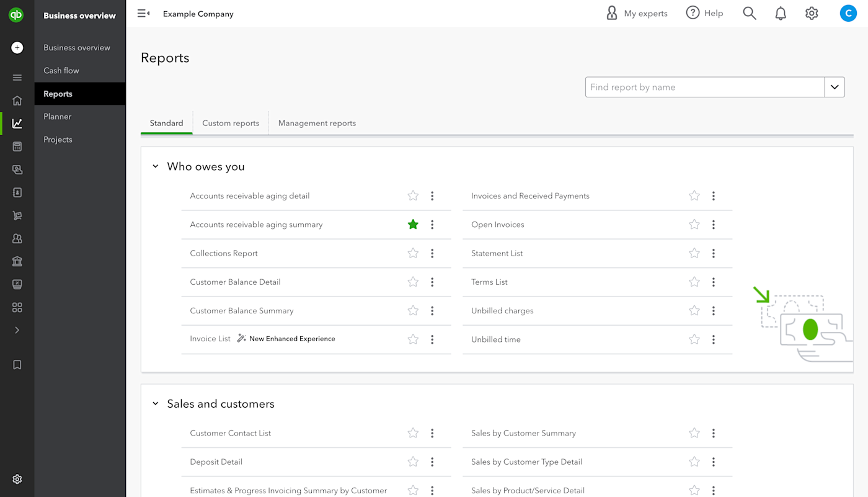Click the Find report by name field
Screen dimensions: 868x497
[704, 87]
